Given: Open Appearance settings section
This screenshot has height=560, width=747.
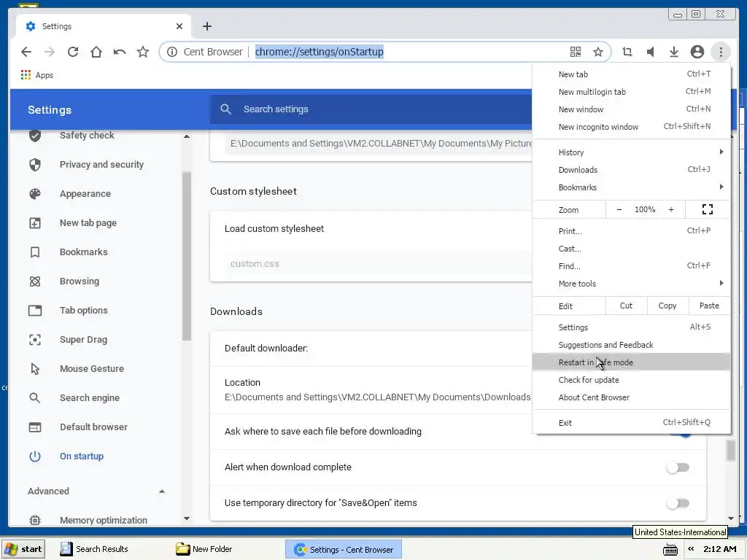Looking at the screenshot, I should click(85, 194).
